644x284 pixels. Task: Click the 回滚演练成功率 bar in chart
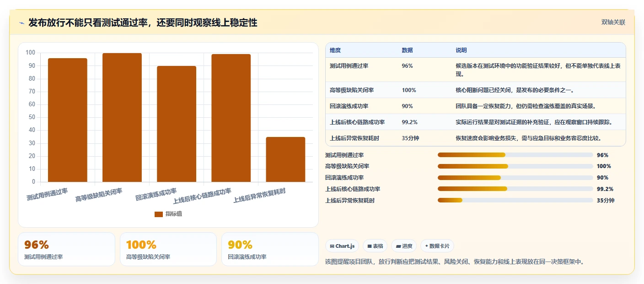click(177, 124)
